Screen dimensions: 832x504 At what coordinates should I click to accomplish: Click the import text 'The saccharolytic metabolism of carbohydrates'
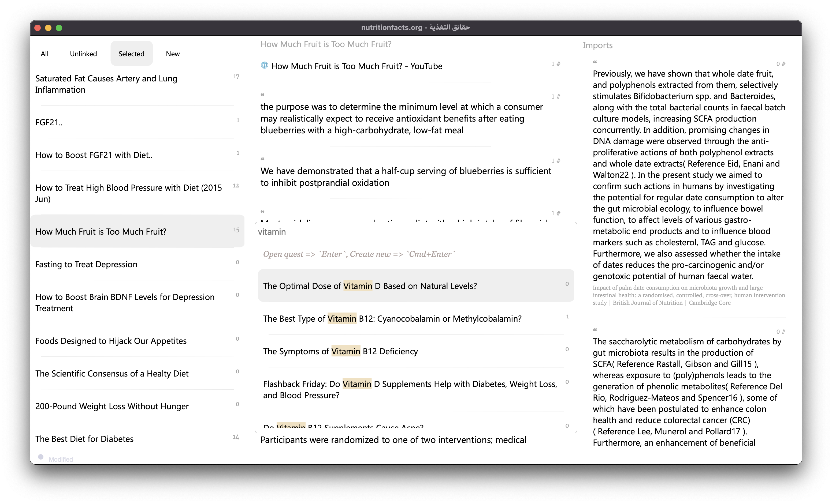(x=688, y=392)
